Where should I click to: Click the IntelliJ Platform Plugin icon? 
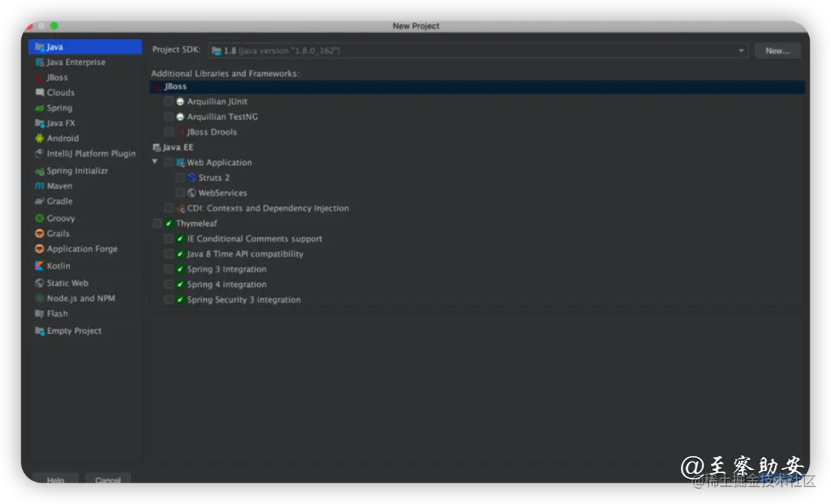coord(39,154)
